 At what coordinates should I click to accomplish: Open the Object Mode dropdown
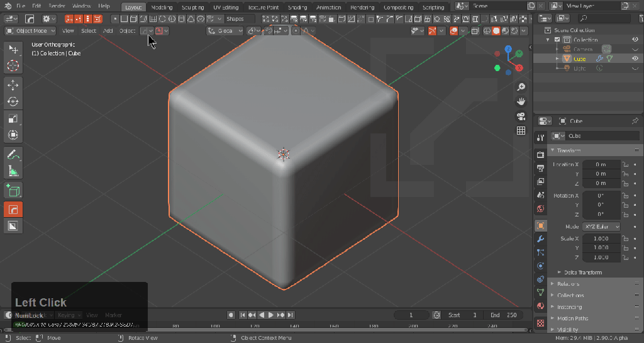(30, 30)
